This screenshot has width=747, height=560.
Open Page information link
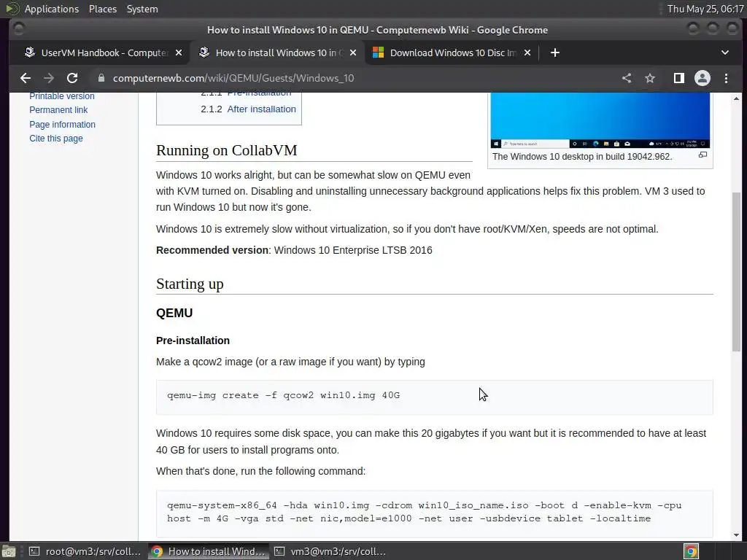[63, 124]
